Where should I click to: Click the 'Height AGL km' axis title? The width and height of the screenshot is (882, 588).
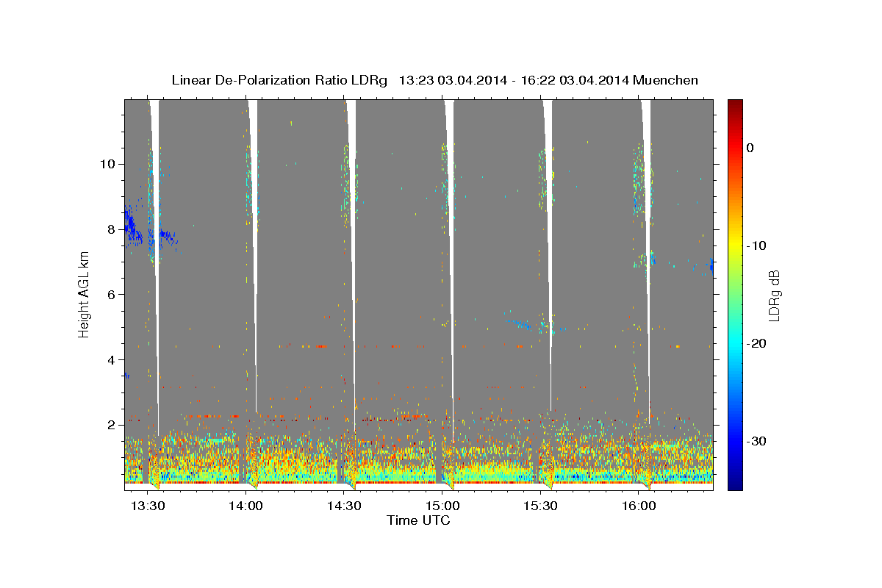[84, 295]
